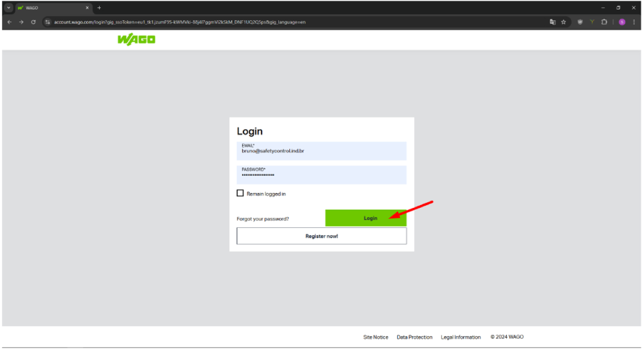Click the Register now! button
This screenshot has width=644, height=349.
322,236
